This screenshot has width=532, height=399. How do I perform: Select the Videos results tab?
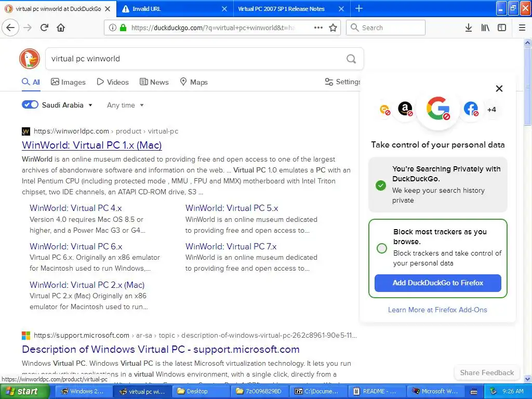(113, 82)
